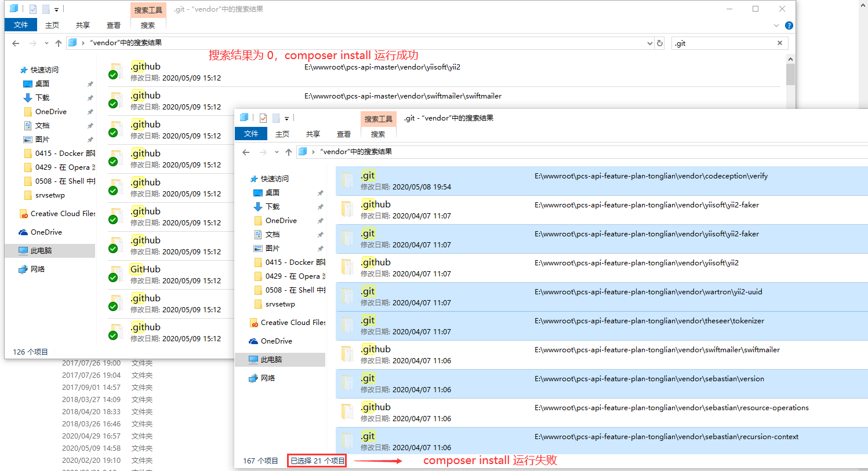Open 共享 tab in the front window

[x=313, y=134]
